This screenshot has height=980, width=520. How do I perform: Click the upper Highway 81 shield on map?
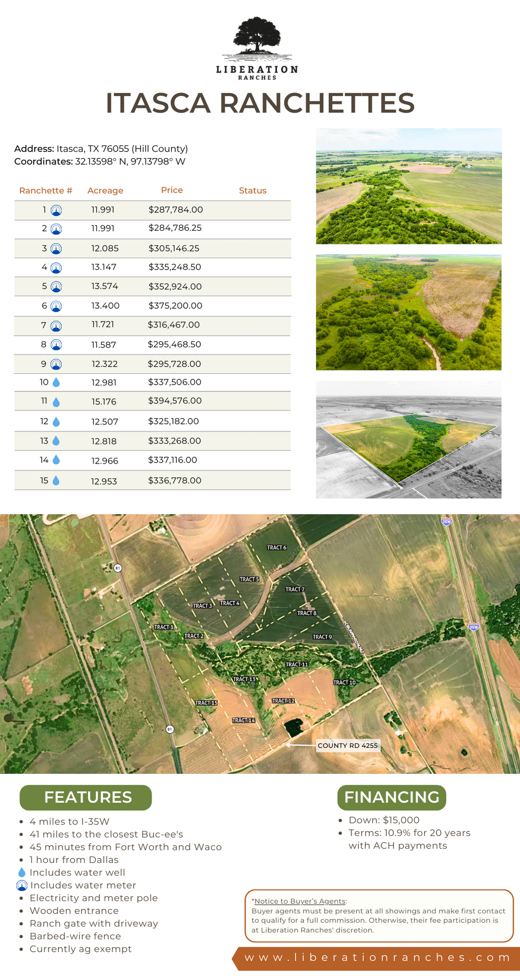[118, 568]
